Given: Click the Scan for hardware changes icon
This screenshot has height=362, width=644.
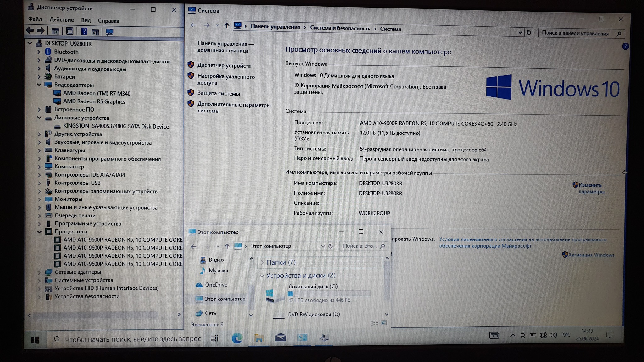Looking at the screenshot, I should pos(109,32).
